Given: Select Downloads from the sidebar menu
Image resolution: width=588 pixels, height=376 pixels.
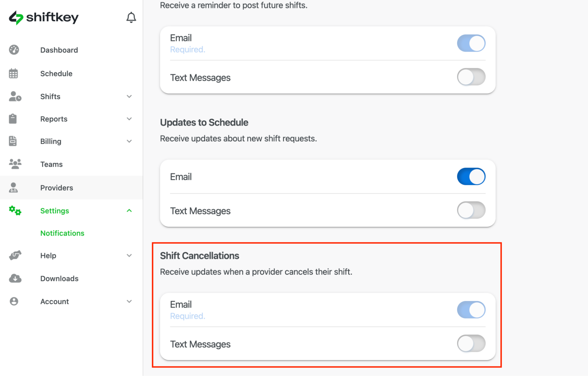Looking at the screenshot, I should 59,278.
